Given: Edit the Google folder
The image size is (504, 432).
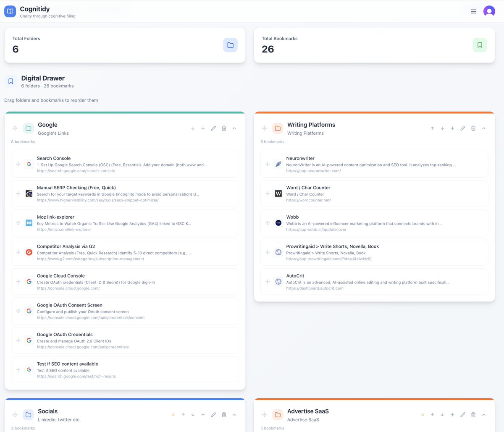Looking at the screenshot, I should (x=213, y=128).
